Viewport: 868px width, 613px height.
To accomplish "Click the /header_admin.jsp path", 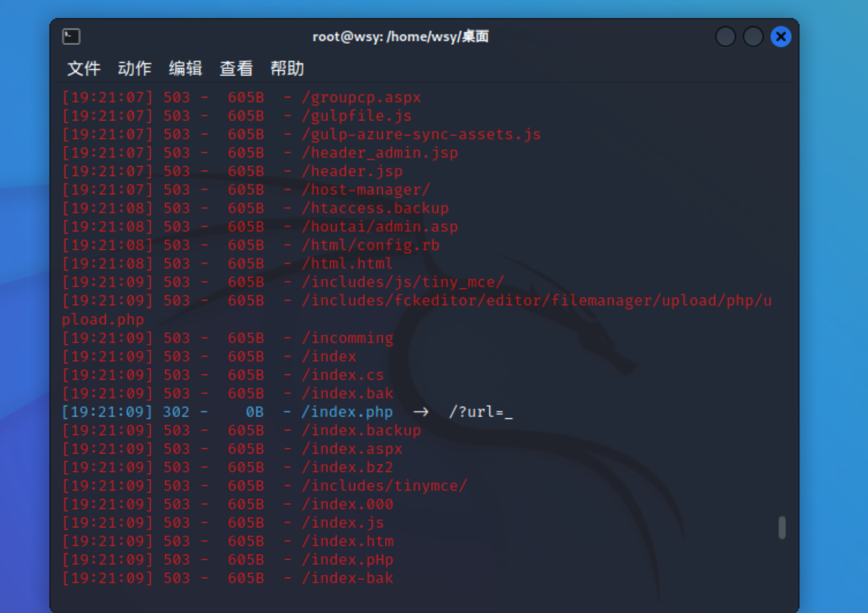I will 380,153.
